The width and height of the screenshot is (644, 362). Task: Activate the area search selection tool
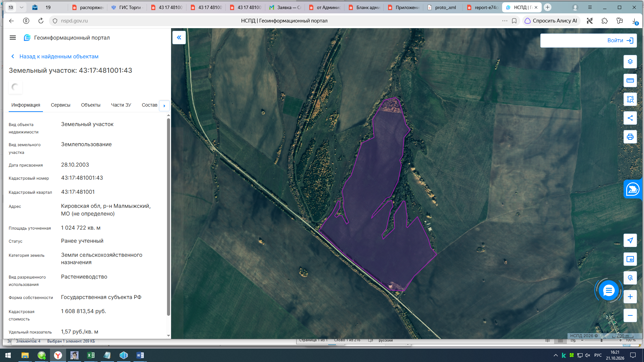[630, 99]
